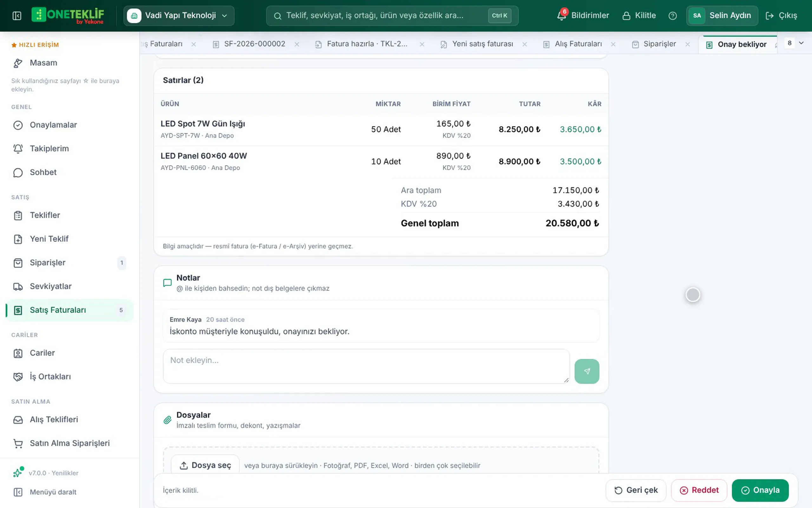Click the Geri çek button
The width and height of the screenshot is (812, 508).
coord(636,490)
